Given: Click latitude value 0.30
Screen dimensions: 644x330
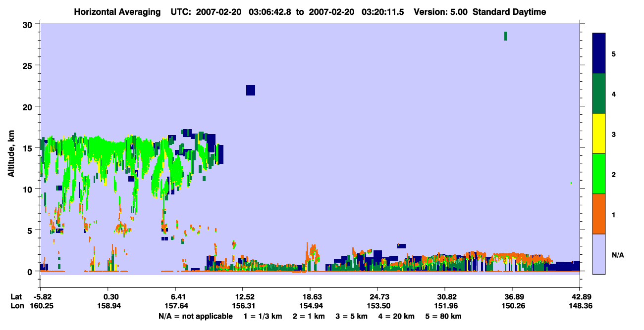Looking at the screenshot, I should click(110, 297).
